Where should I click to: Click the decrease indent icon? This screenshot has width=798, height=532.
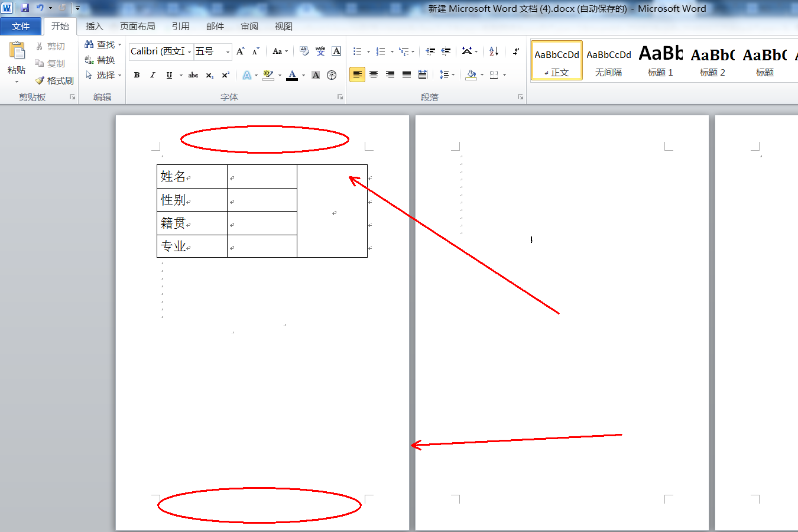point(430,51)
